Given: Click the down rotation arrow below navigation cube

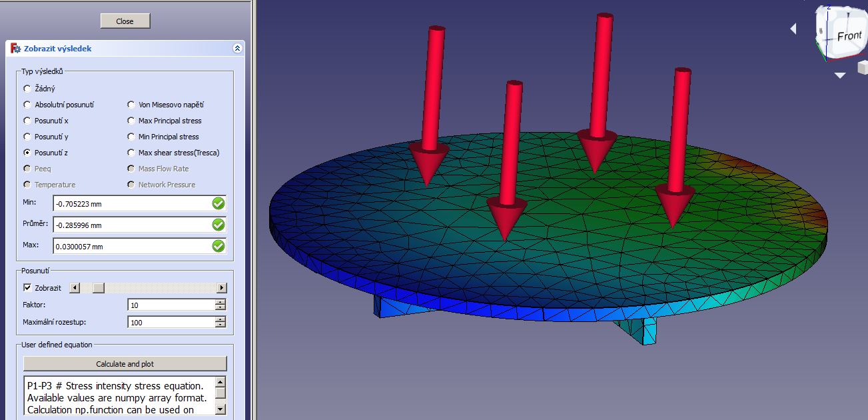Looking at the screenshot, I should pos(840,76).
